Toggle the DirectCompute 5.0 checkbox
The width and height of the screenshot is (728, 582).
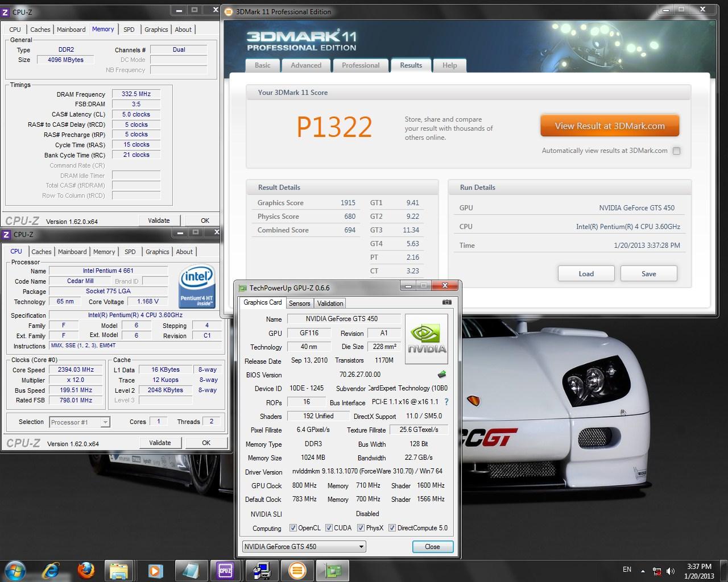tap(392, 527)
